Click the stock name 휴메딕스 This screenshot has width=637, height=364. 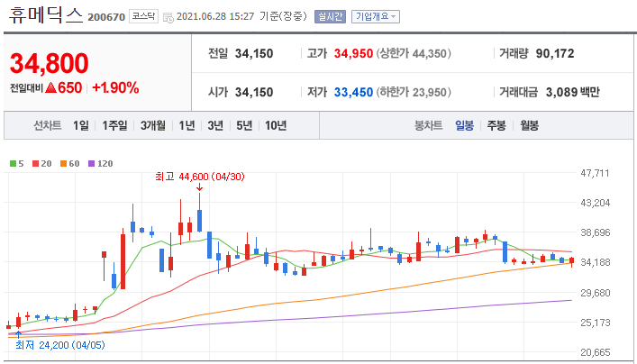click(x=46, y=16)
